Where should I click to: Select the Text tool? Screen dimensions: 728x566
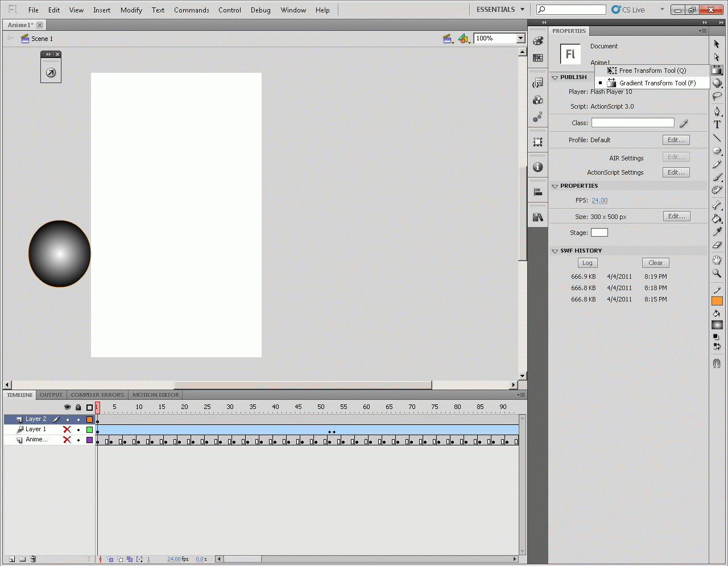pyautogui.click(x=717, y=125)
